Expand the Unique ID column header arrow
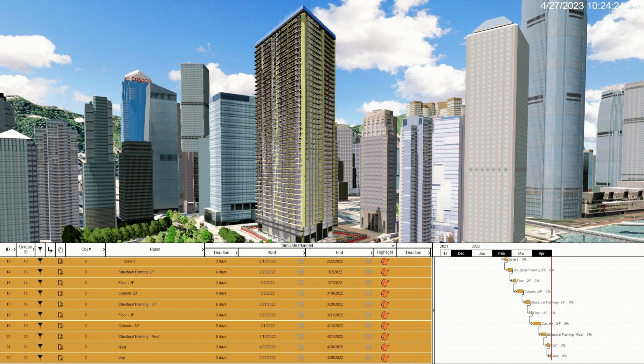The height and width of the screenshot is (364, 644). pyautogui.click(x=34, y=250)
